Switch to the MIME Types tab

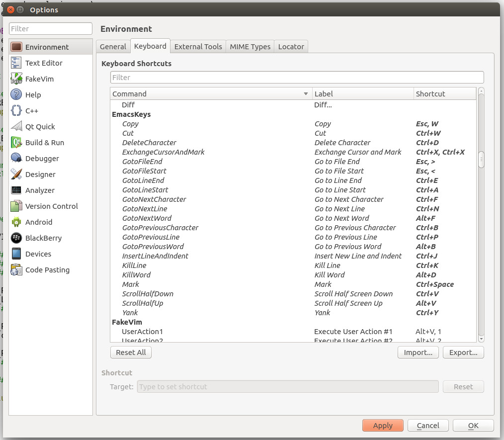[x=250, y=47]
